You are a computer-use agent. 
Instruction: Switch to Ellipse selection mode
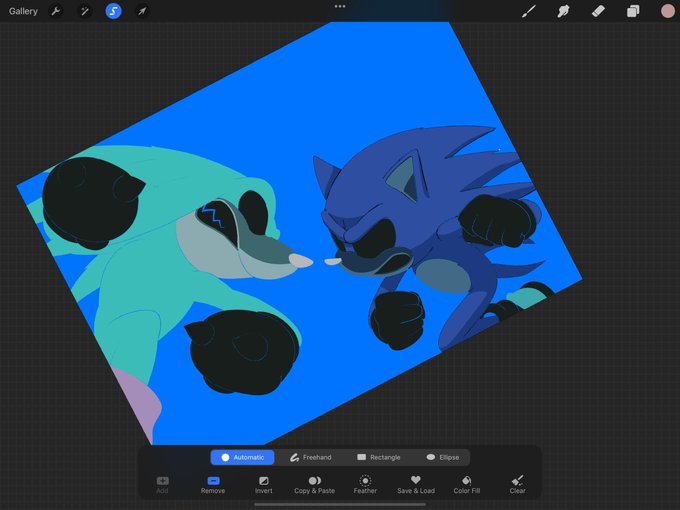(x=443, y=457)
